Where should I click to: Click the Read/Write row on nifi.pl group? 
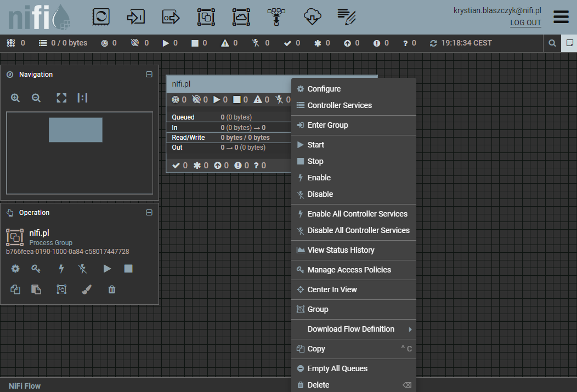[229, 138]
